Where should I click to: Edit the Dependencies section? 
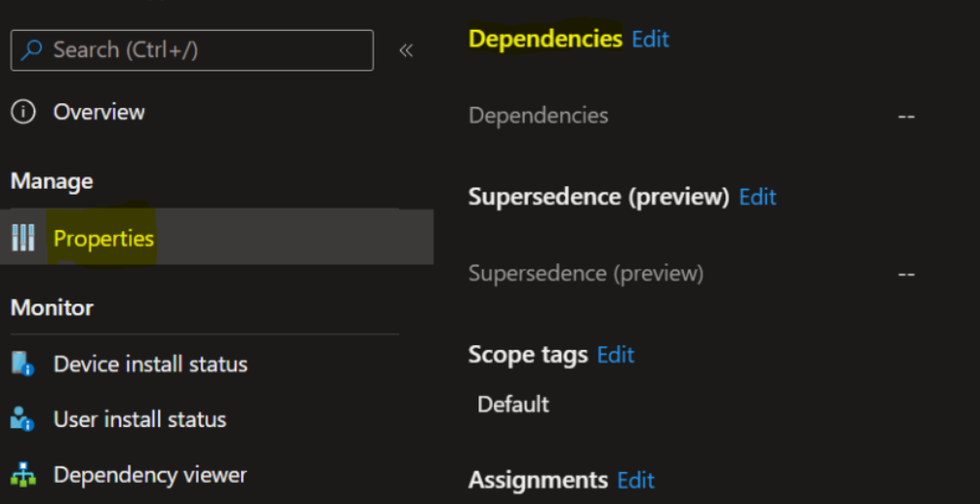pos(650,40)
